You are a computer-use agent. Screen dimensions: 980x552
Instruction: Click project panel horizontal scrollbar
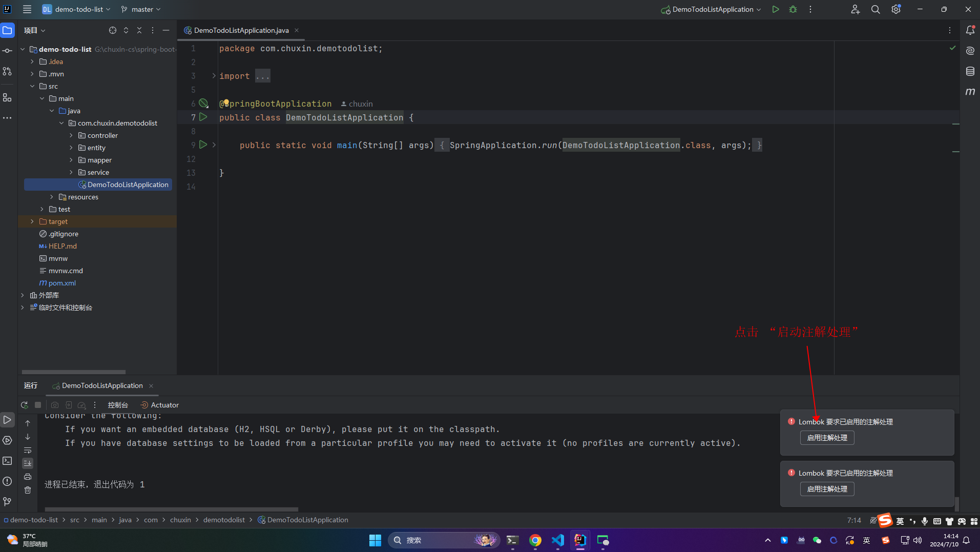[74, 372]
